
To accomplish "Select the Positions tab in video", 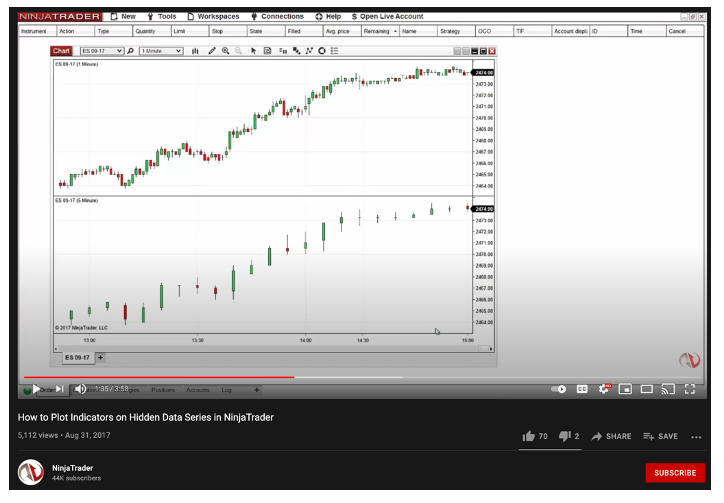I will [x=163, y=390].
